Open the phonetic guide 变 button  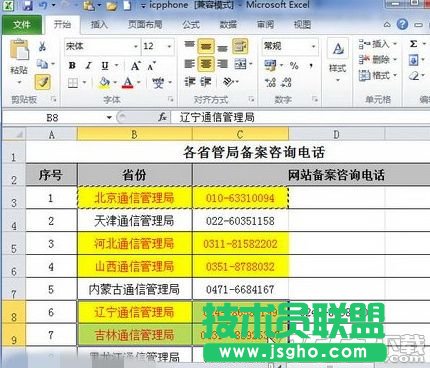pyautogui.click(x=158, y=82)
